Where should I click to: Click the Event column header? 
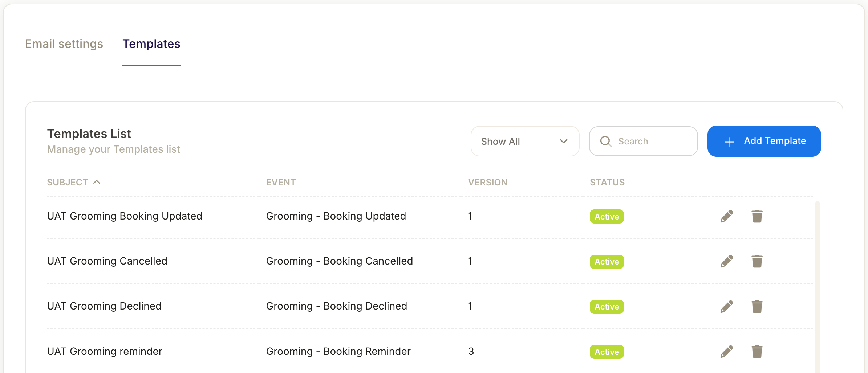tap(281, 182)
